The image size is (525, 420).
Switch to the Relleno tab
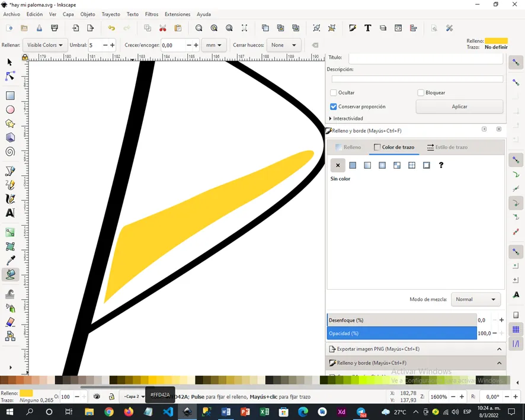(348, 148)
